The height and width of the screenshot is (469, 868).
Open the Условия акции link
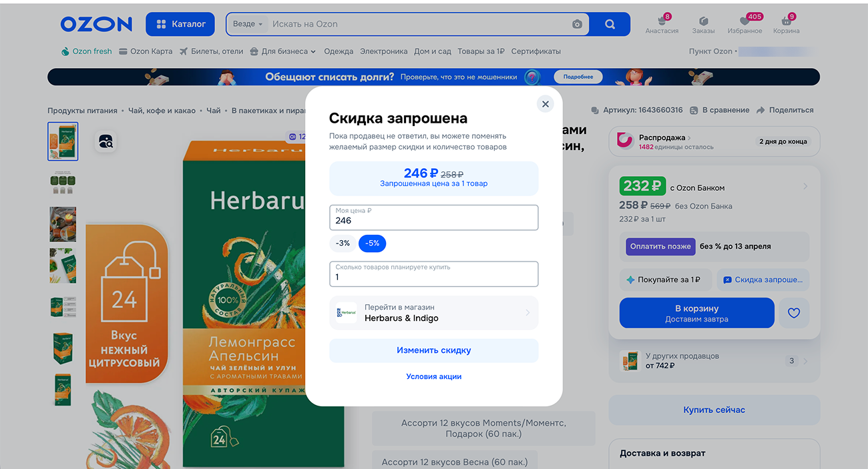[x=433, y=376]
